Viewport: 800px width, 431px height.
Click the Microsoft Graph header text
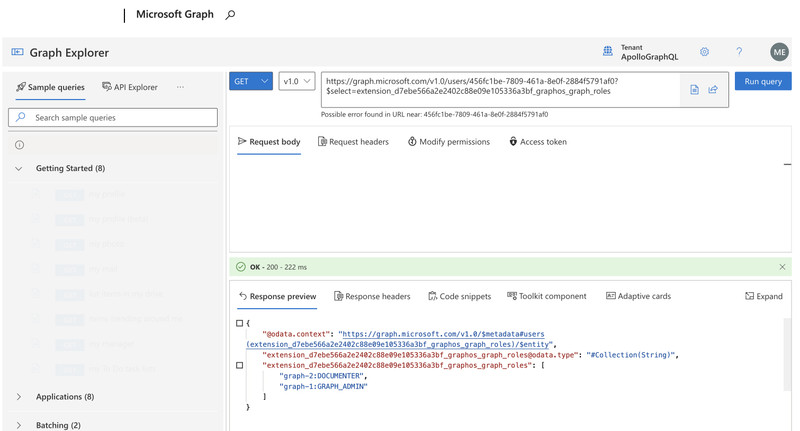174,14
